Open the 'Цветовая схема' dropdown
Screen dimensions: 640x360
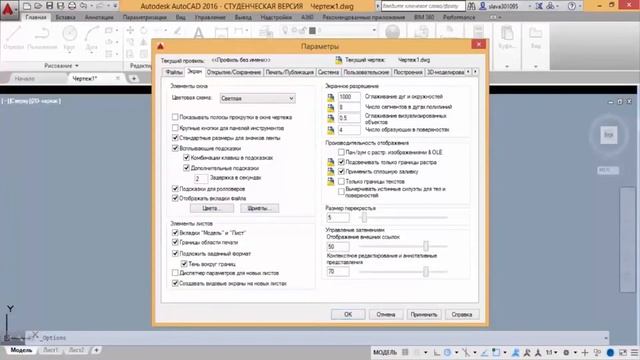click(x=258, y=98)
